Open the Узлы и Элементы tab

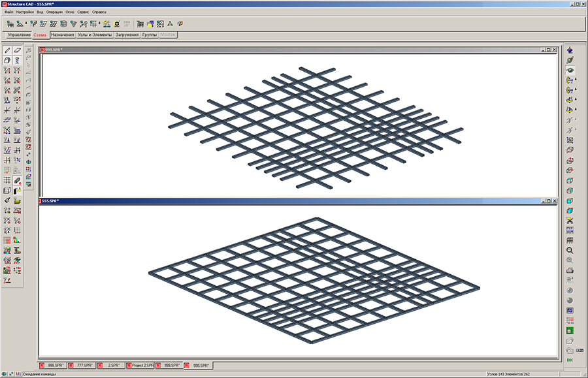click(x=95, y=35)
